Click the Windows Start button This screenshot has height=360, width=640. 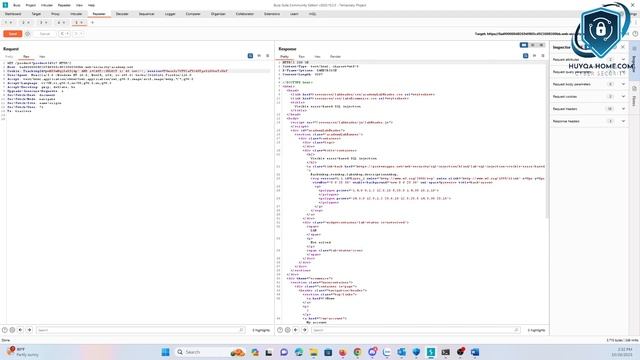pyautogui.click(x=165, y=352)
